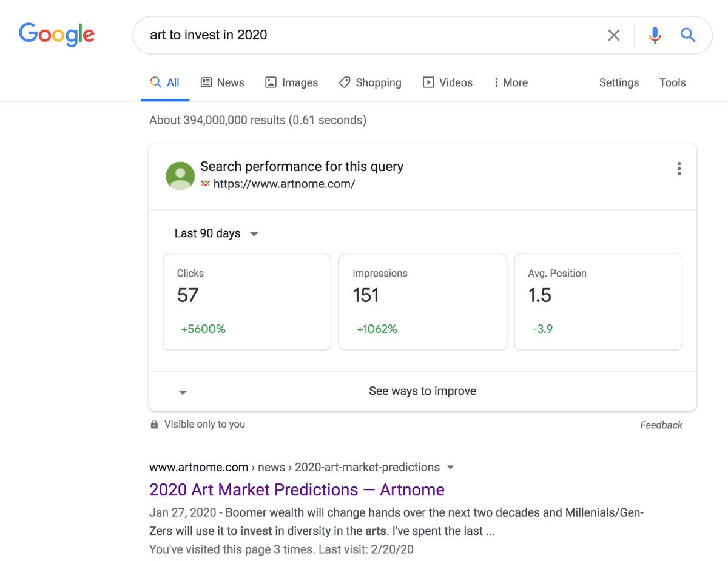Switch to the Videos tab
The width and height of the screenshot is (728, 561).
pyautogui.click(x=448, y=82)
